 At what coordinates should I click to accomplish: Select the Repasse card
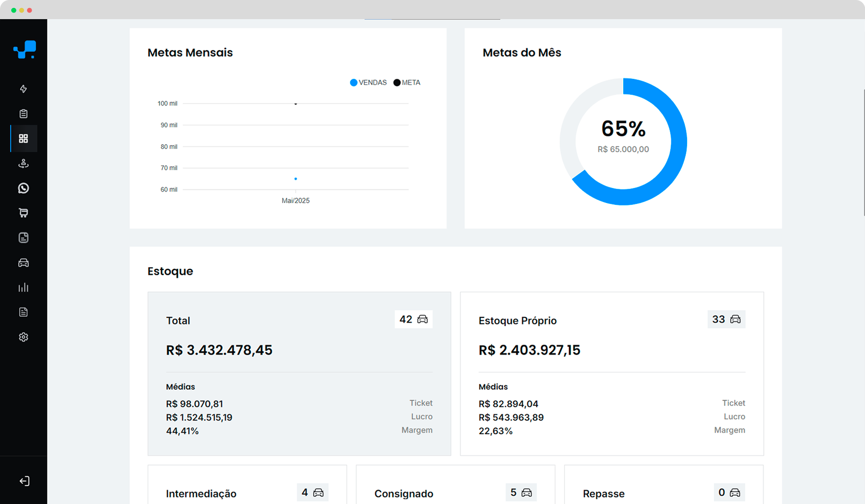pyautogui.click(x=664, y=484)
